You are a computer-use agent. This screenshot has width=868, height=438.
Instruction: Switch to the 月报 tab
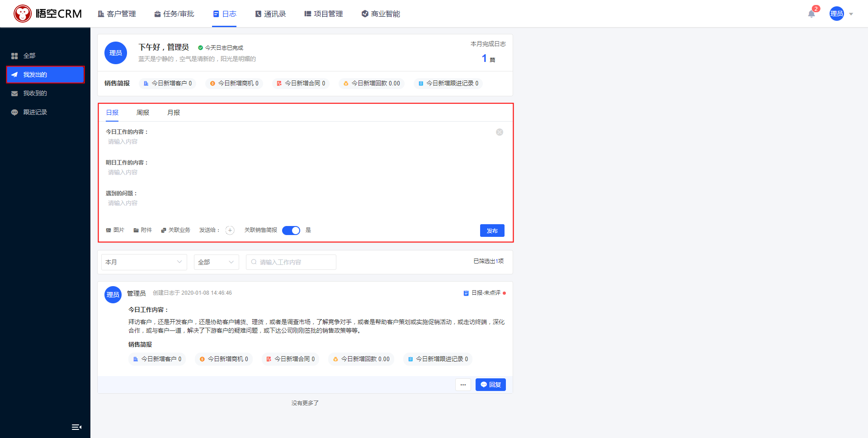point(174,113)
